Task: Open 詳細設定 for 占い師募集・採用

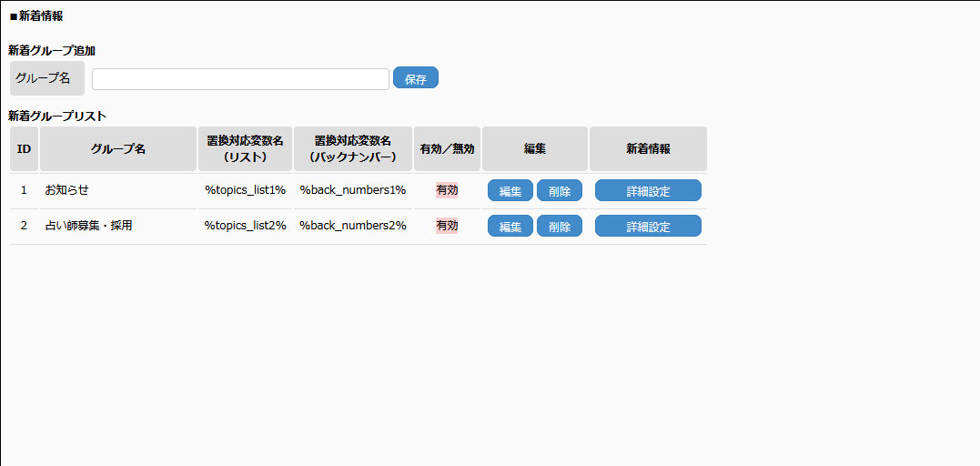Action: 648,227
